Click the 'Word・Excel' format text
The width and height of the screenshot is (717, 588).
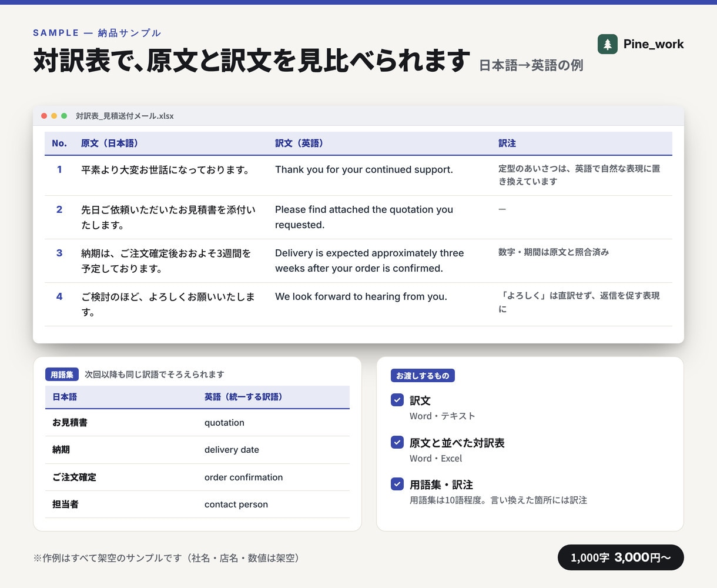pyautogui.click(x=435, y=459)
